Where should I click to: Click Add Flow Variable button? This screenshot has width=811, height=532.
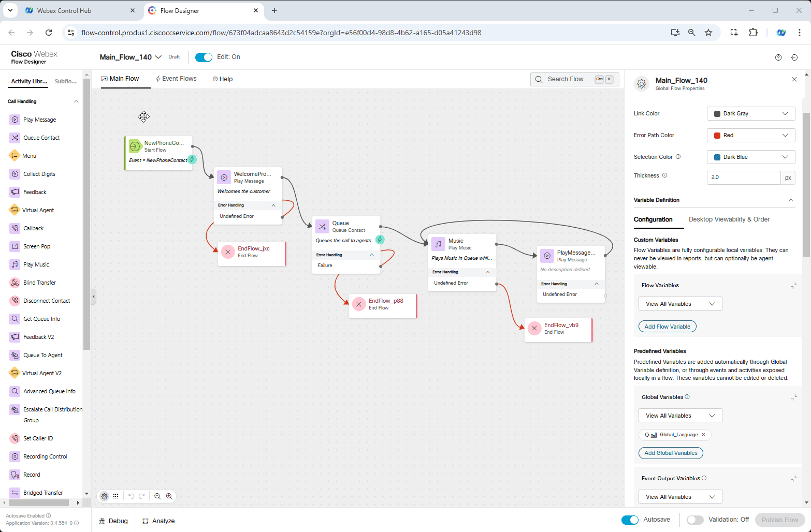pos(668,327)
